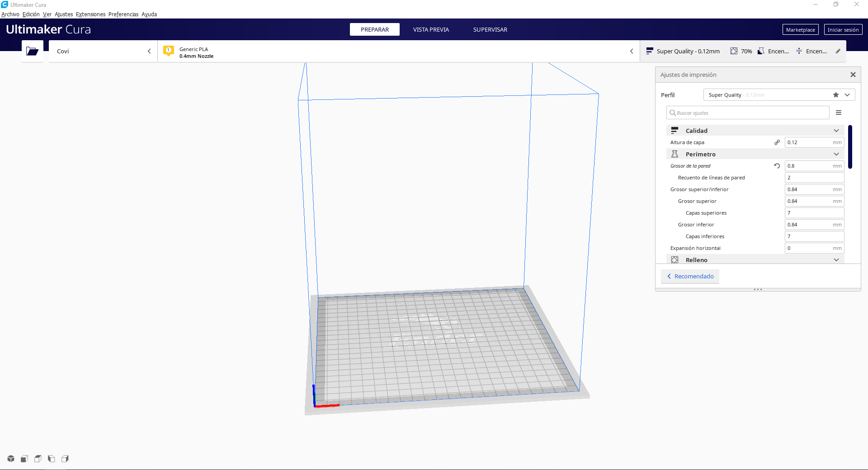Click the extruder 1 material badge icon
The height and width of the screenshot is (470, 868).
pyautogui.click(x=169, y=51)
